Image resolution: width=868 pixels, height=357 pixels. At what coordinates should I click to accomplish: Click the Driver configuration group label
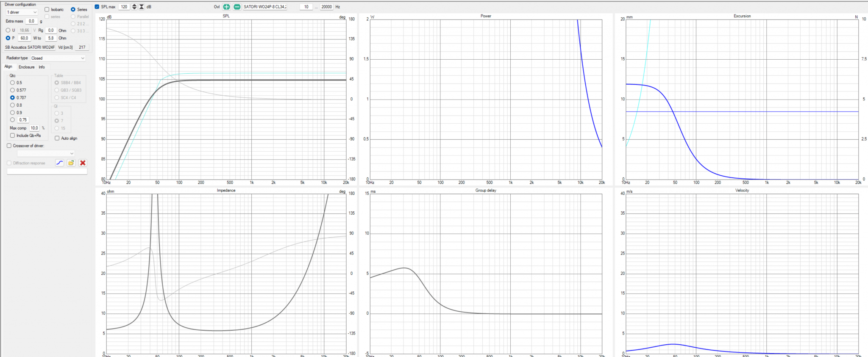(x=20, y=4)
